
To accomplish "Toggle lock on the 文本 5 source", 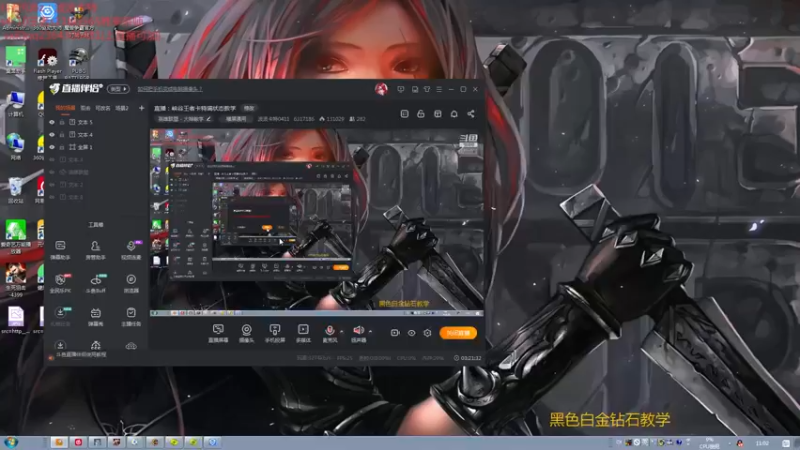I will click(x=62, y=122).
